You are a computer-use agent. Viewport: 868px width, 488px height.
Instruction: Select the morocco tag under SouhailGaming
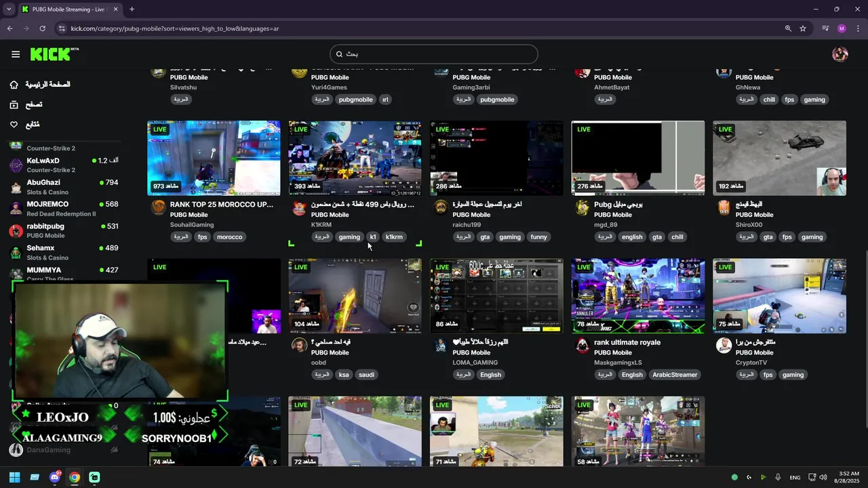pyautogui.click(x=229, y=237)
